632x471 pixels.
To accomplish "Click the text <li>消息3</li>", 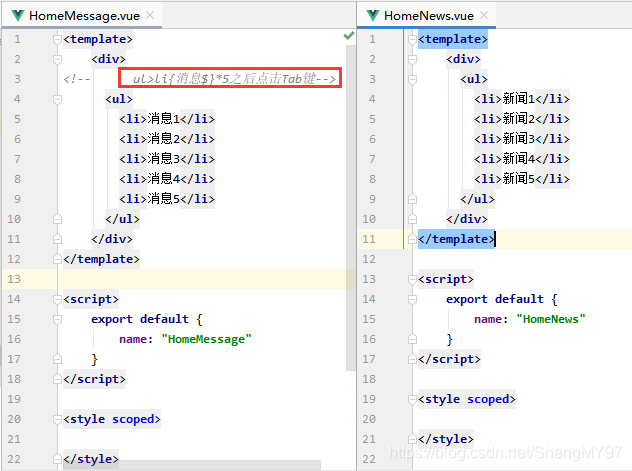I will coord(167,159).
